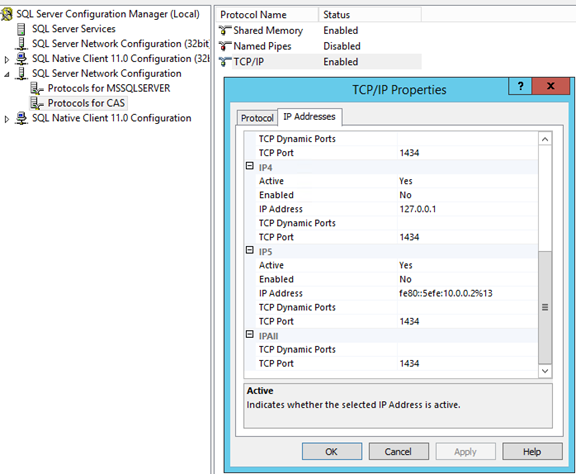Expand SQL Native Client 11.0 Configuration (32bit) node
Image resolution: width=576 pixels, height=474 pixels.
pyautogui.click(x=7, y=59)
